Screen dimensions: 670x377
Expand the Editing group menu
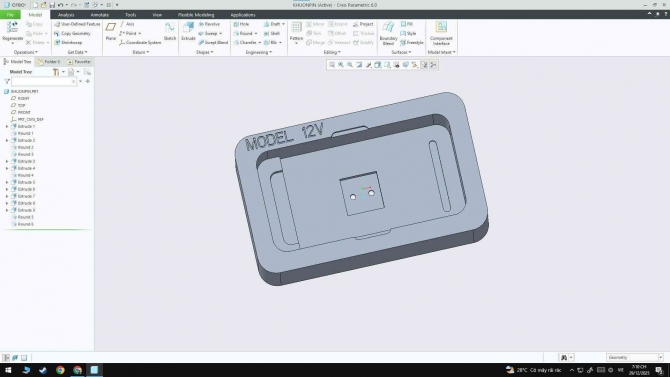pyautogui.click(x=332, y=52)
